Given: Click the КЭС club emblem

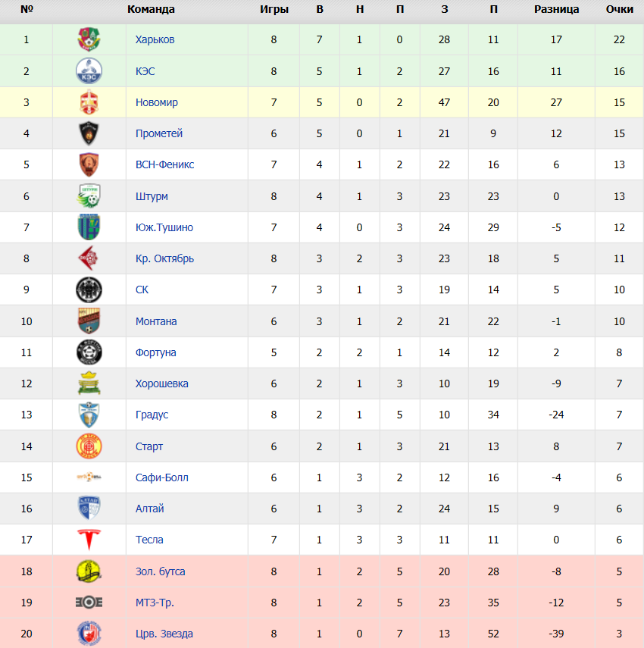Looking at the screenshot, I should coord(89,71).
